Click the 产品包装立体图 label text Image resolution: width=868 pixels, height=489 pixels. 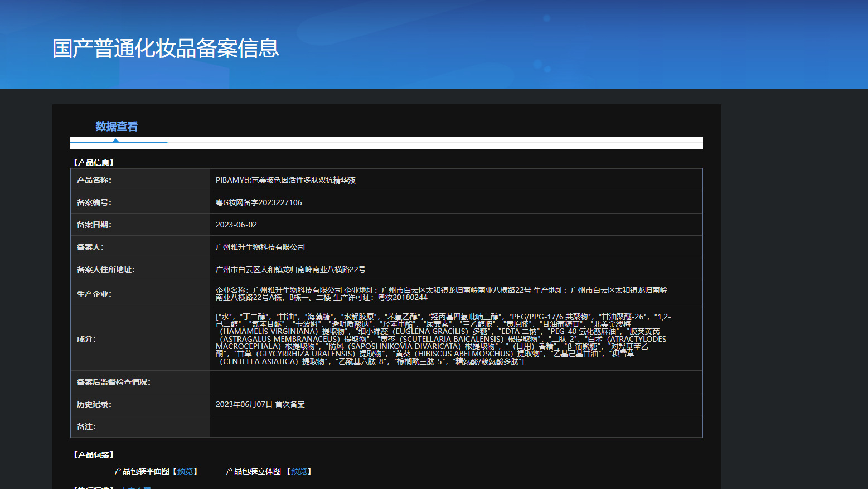[254, 471]
